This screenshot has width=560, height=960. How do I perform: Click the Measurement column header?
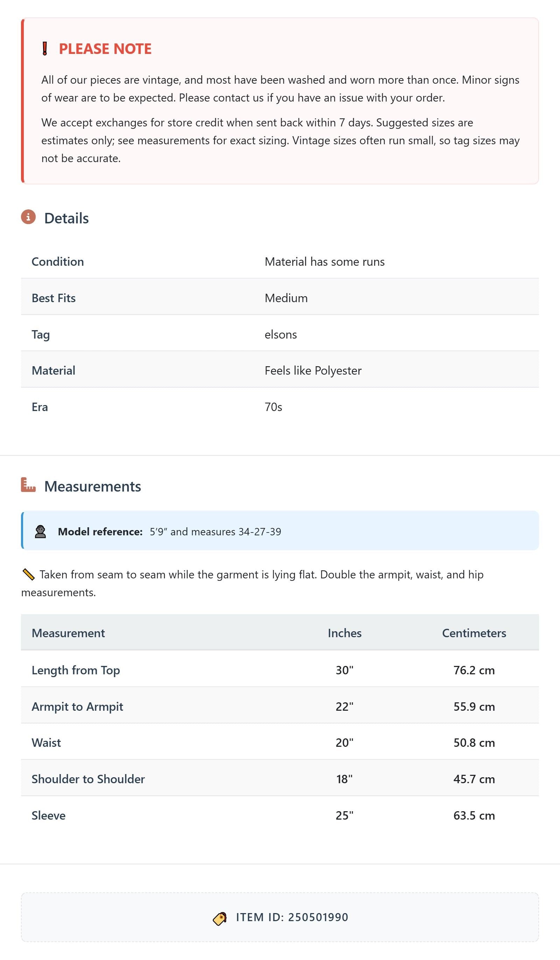click(x=68, y=633)
